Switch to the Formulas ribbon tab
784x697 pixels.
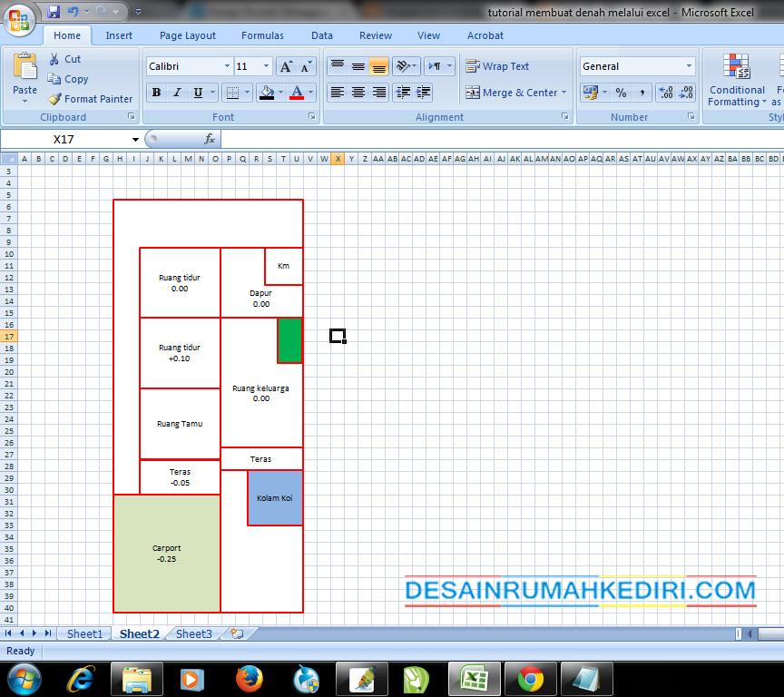262,35
